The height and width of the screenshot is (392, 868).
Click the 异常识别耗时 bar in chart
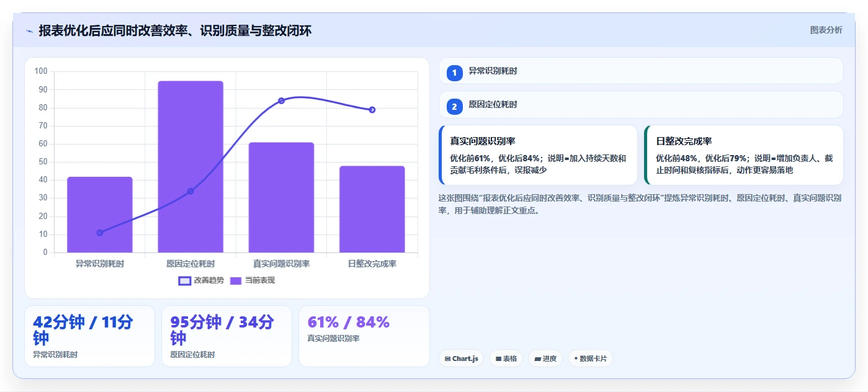click(x=100, y=215)
